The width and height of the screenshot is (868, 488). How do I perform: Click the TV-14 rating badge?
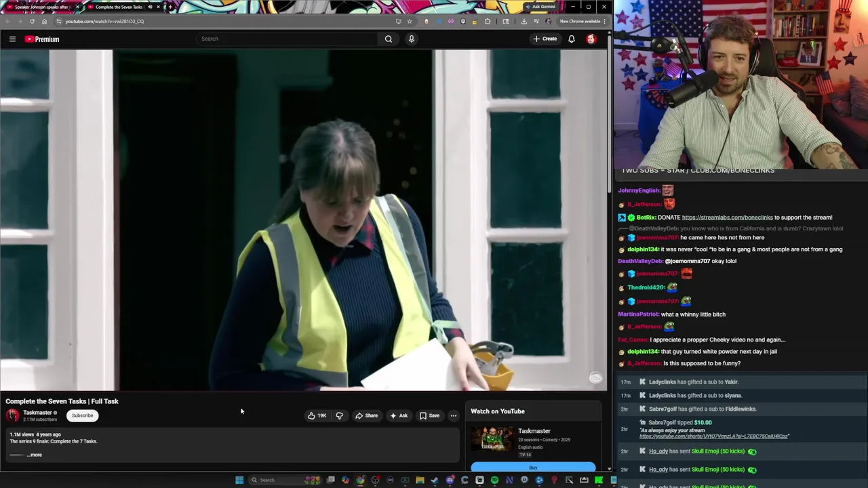[x=525, y=455]
